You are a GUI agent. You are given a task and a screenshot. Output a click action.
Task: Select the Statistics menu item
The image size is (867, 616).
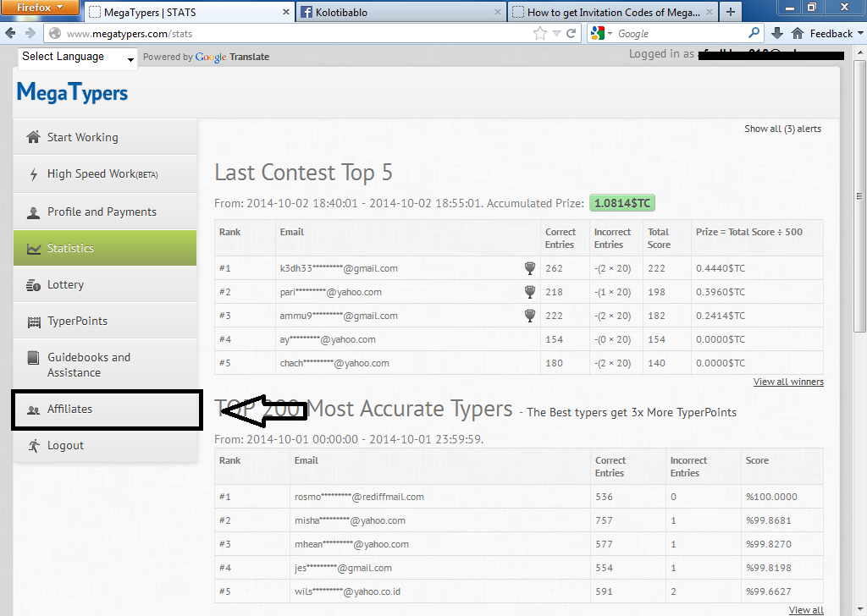(105, 248)
